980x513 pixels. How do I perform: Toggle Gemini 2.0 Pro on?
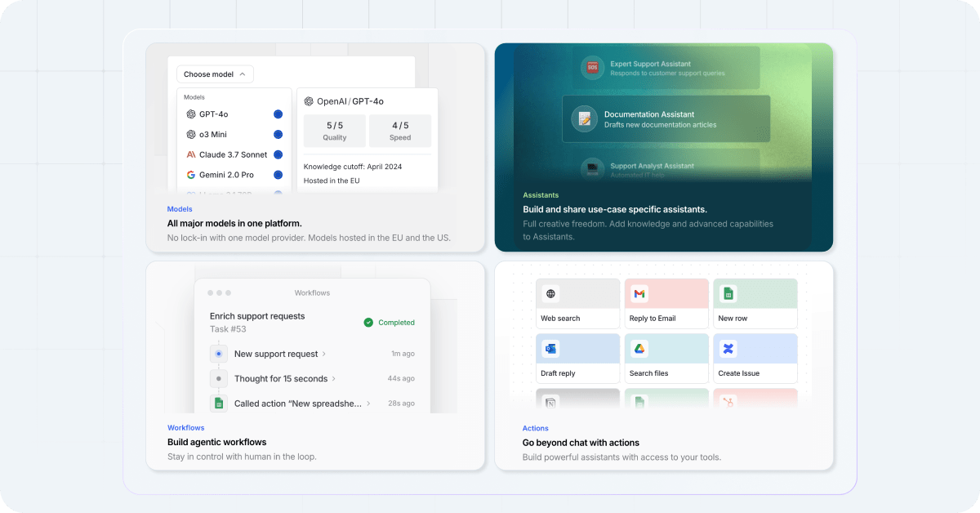277,174
